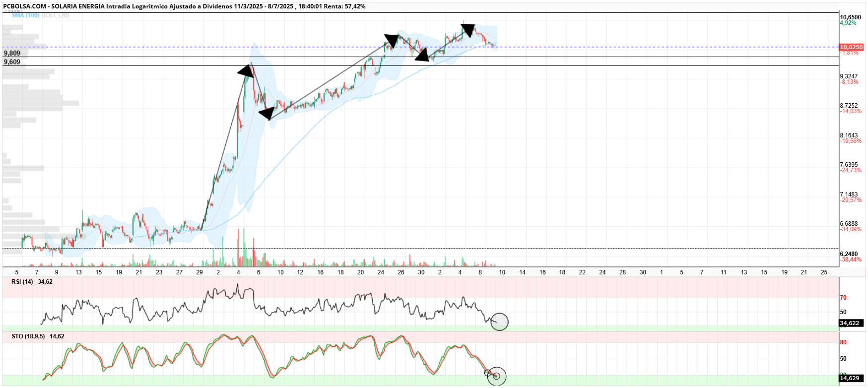Click date label 9 on time axis
This screenshot has height=388, width=868.
(57, 272)
